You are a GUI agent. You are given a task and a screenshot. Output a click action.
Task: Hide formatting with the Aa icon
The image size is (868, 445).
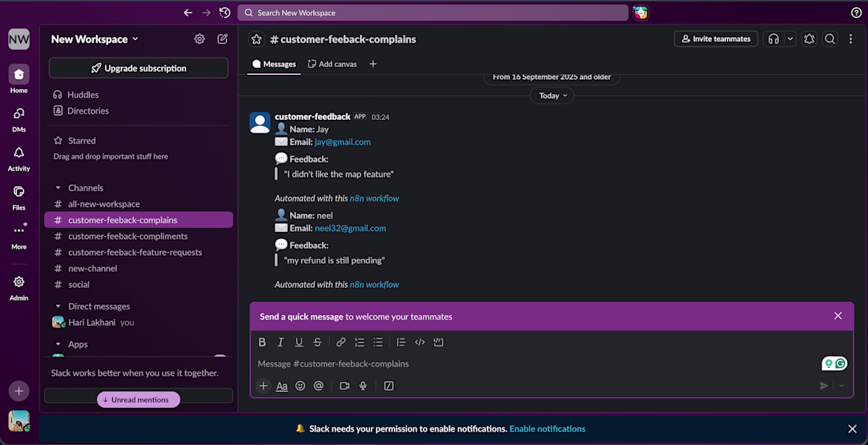coord(282,386)
